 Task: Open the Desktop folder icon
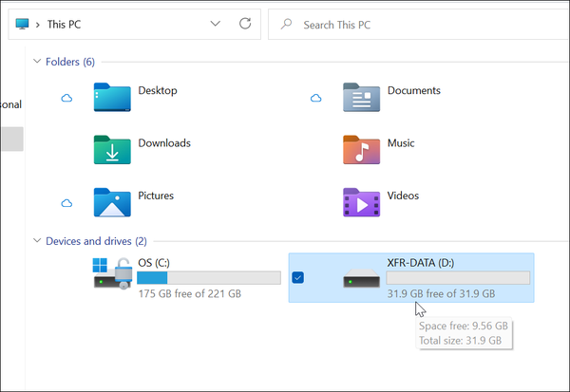[x=112, y=97]
